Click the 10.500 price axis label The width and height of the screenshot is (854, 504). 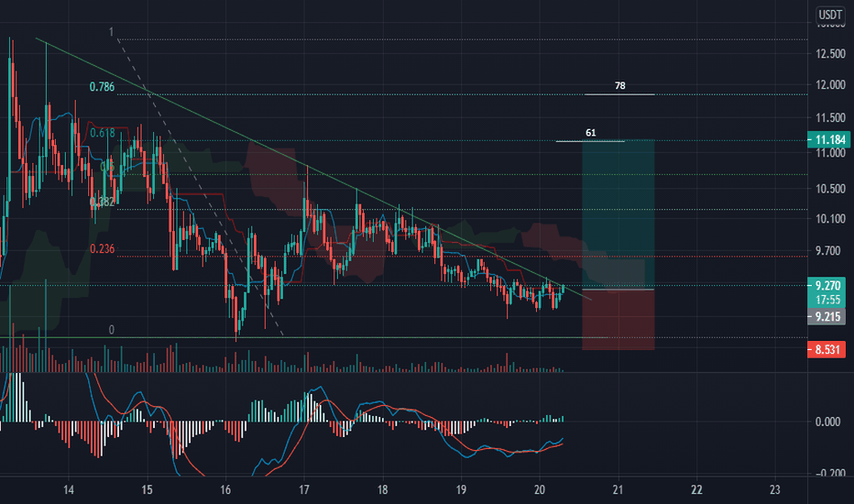click(x=830, y=189)
